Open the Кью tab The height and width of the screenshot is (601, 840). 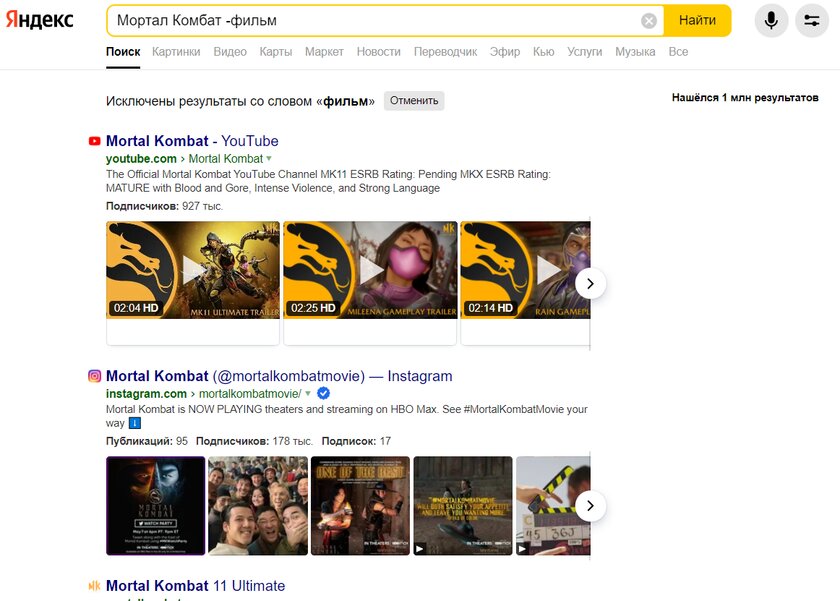point(543,52)
